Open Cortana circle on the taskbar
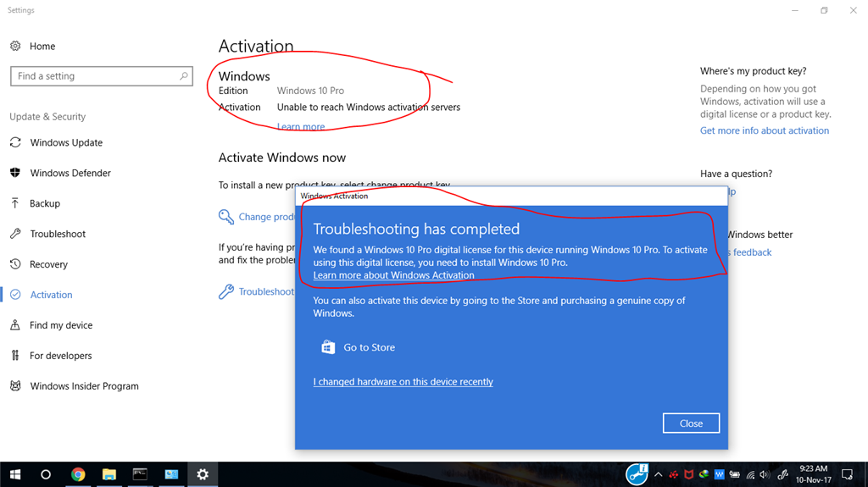Image resolution: width=868 pixels, height=487 pixels. 46,474
